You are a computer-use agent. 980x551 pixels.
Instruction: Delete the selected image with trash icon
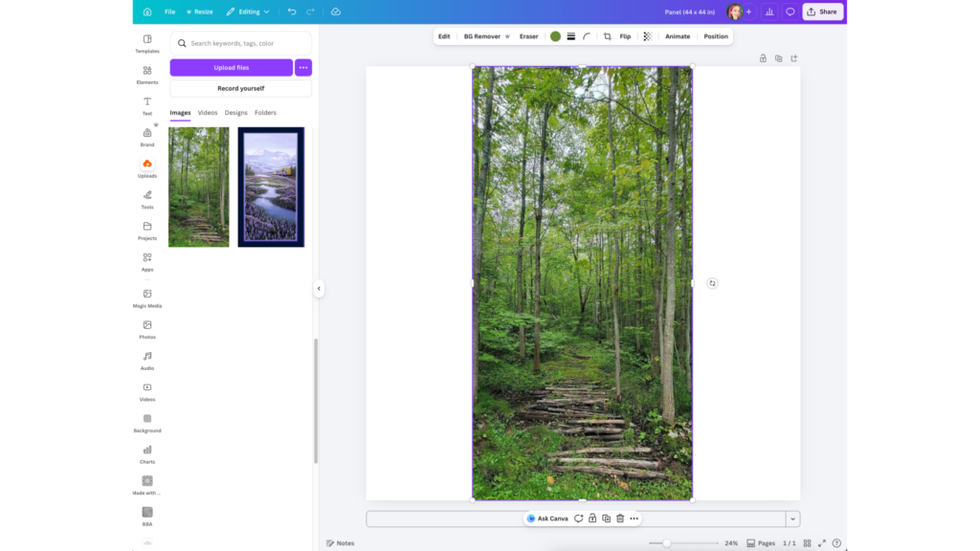[620, 518]
